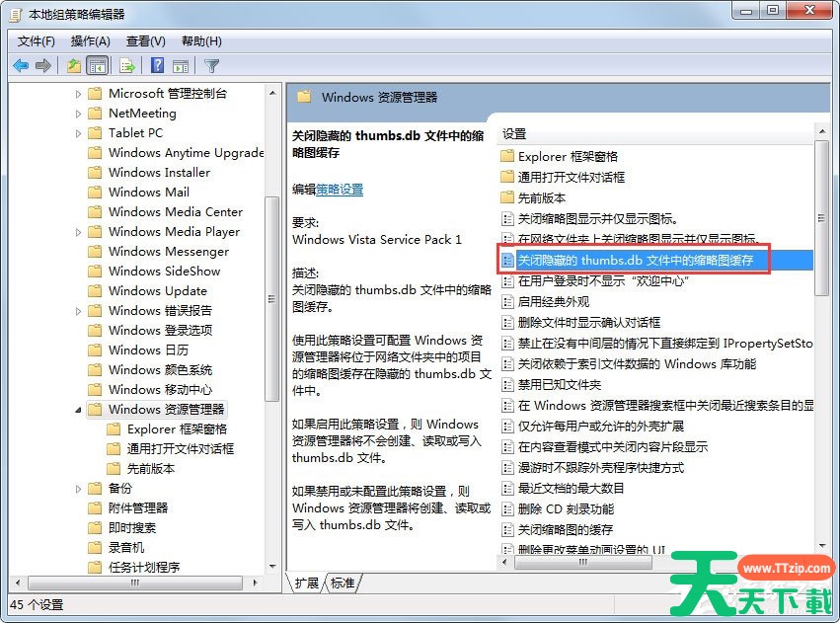This screenshot has width=840, height=623.
Task: Click the policy icon beside 最近文档的最大数目
Action: [x=507, y=488]
